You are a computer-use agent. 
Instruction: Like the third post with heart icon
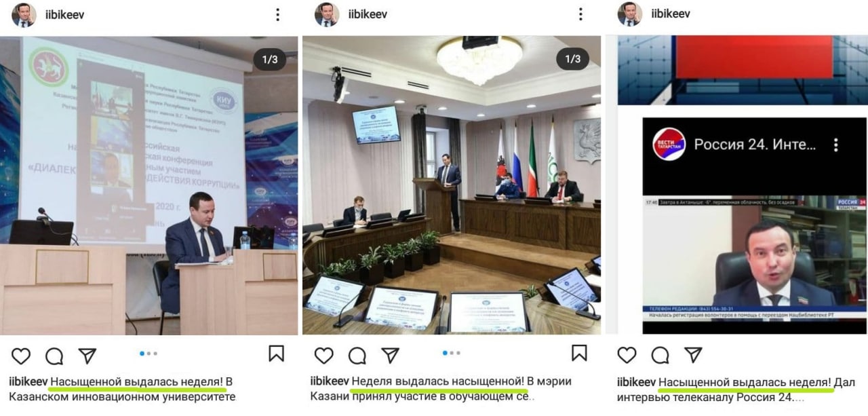point(627,356)
